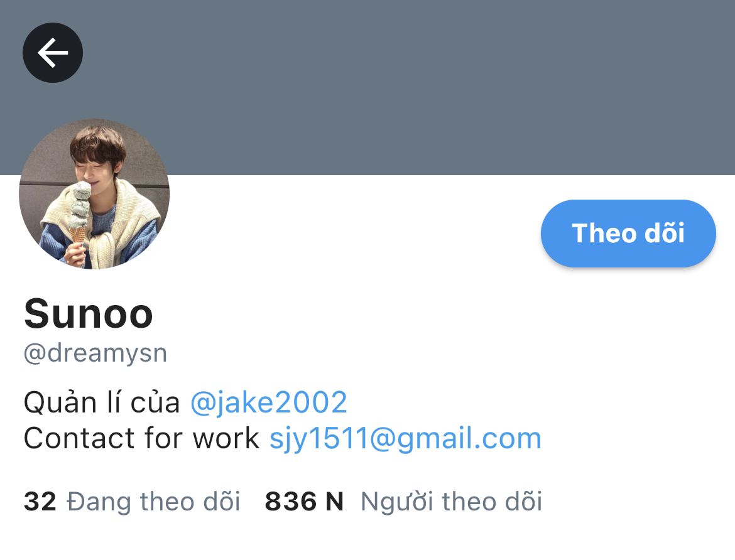735x560 pixels.
Task: Follow the account with Theo dõi button
Action: tap(628, 234)
